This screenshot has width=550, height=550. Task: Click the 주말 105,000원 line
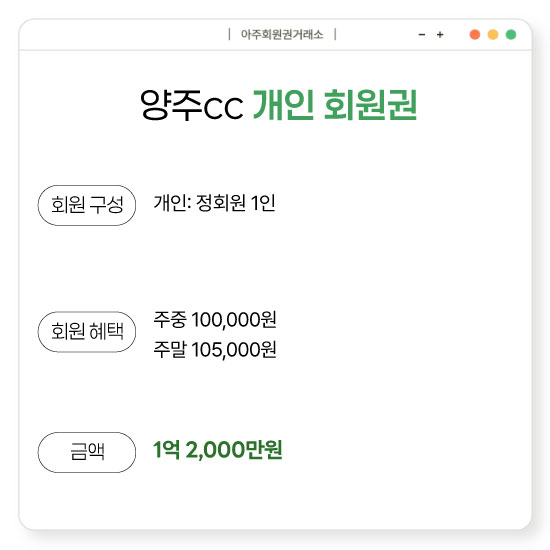[x=215, y=349]
